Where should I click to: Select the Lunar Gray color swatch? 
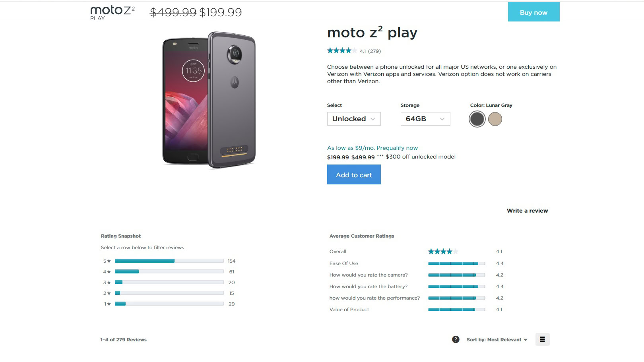pos(477,119)
